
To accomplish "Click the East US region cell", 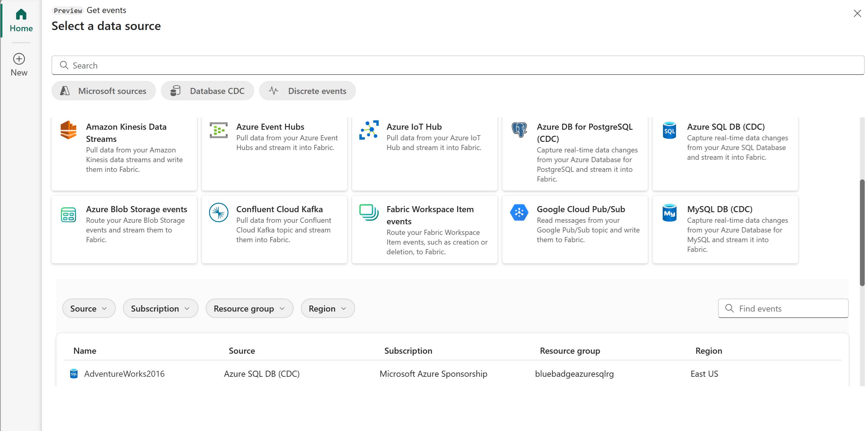I will point(704,374).
